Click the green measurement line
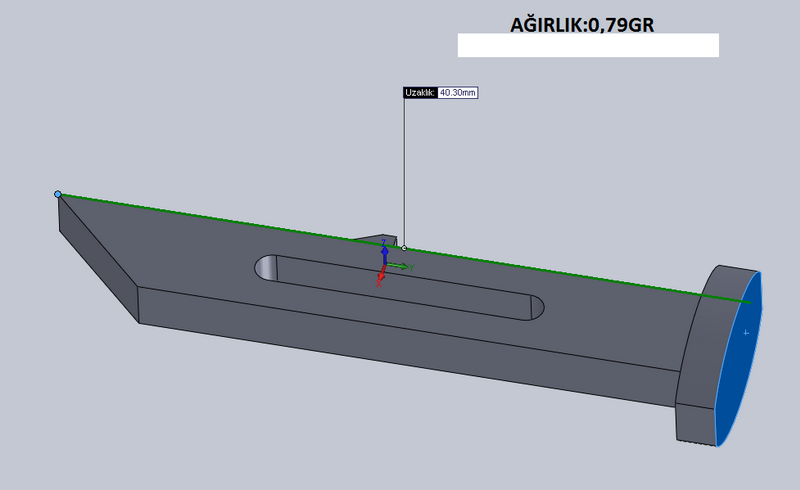Screen dimensions: 800x490 230,220
